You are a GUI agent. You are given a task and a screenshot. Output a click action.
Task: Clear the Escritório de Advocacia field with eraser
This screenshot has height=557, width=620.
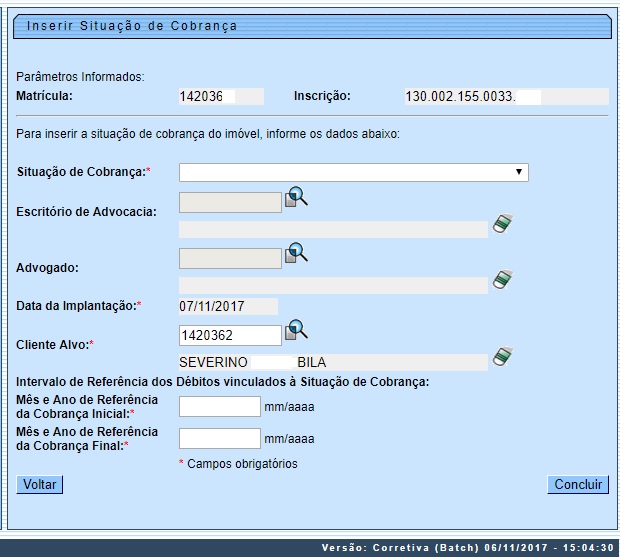click(x=502, y=225)
